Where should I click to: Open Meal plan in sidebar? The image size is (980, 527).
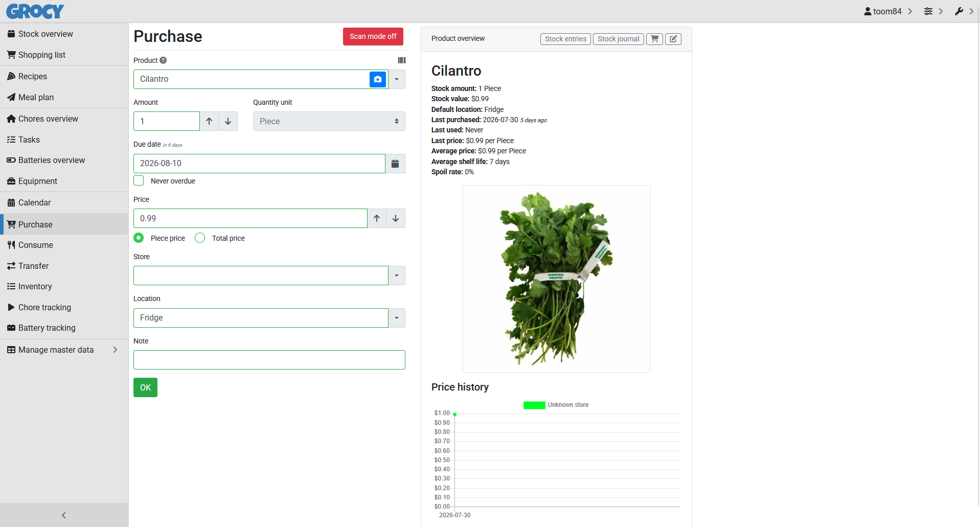pyautogui.click(x=64, y=97)
